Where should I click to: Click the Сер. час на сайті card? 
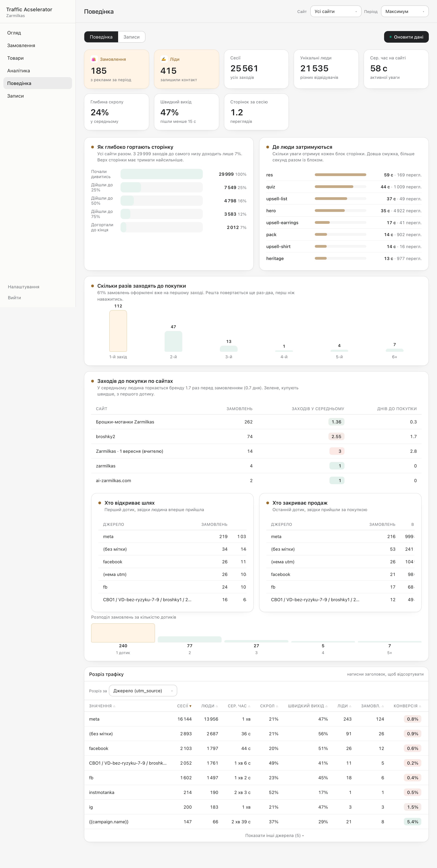[396, 69]
